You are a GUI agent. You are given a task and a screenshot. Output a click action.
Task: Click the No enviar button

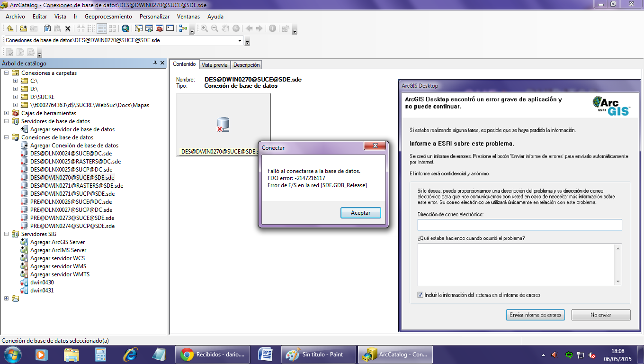(x=601, y=315)
